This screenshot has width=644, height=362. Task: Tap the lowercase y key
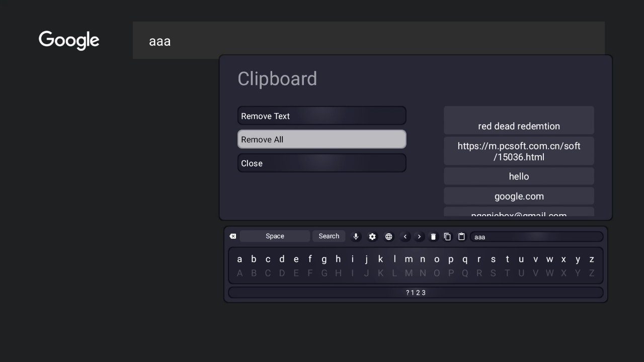(578, 259)
